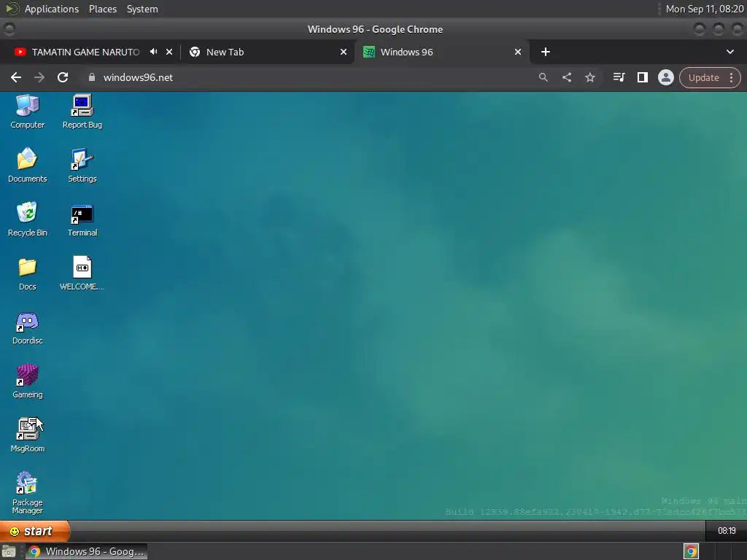
Task: Launch the Terminal shortcut icon
Action: pos(82,219)
